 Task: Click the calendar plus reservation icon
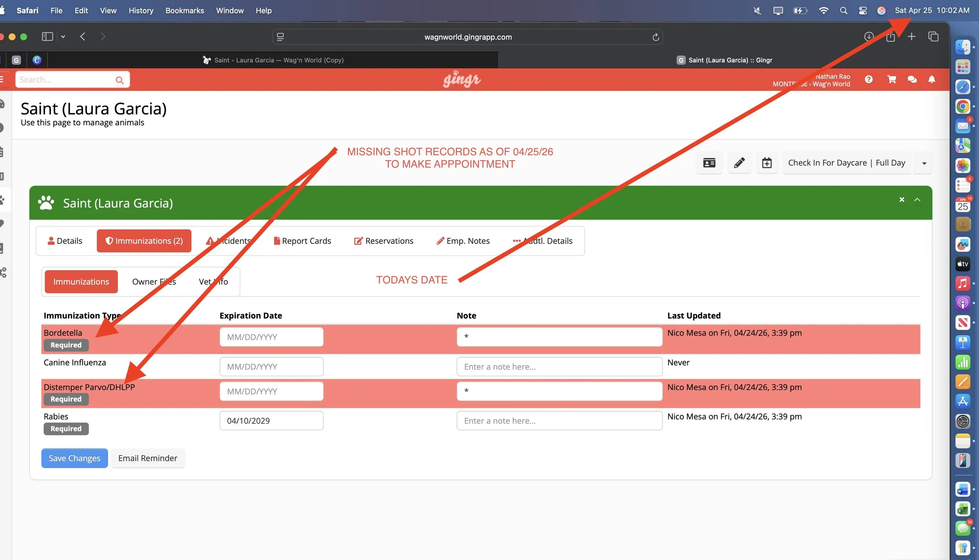[767, 163]
